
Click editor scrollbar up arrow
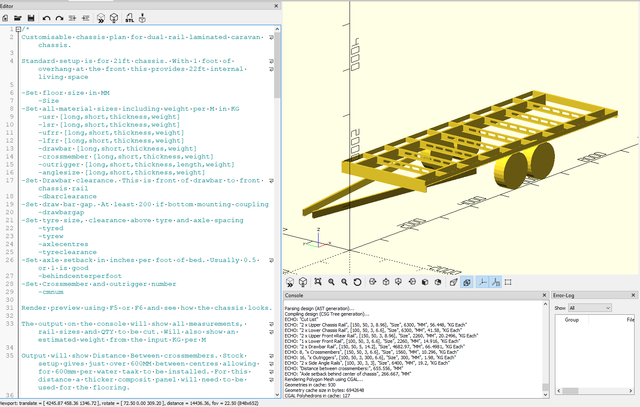(277, 29)
